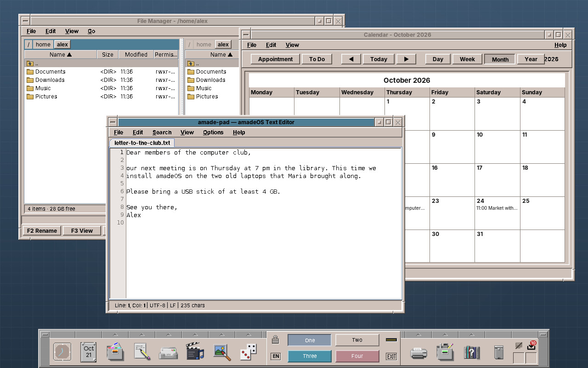The width and height of the screenshot is (588, 368).
Task: Open the inbox tray icon in panel
Action: tap(168, 353)
